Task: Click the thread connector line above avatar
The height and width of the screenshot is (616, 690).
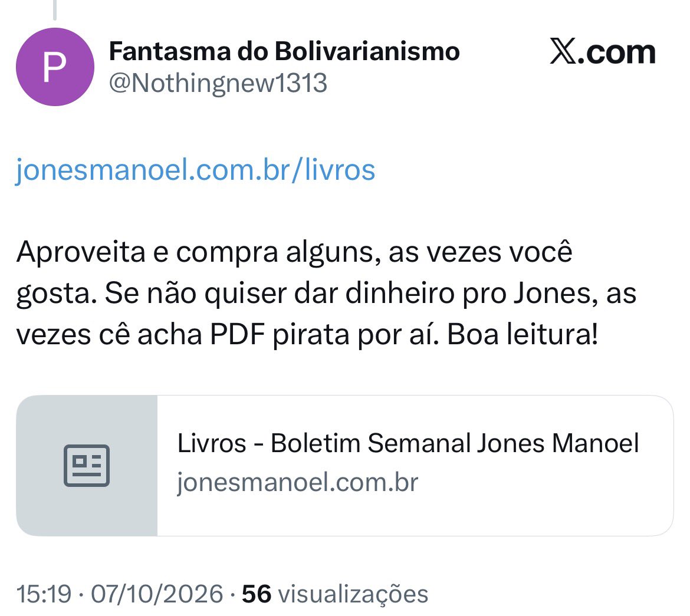Action: tap(55, 9)
